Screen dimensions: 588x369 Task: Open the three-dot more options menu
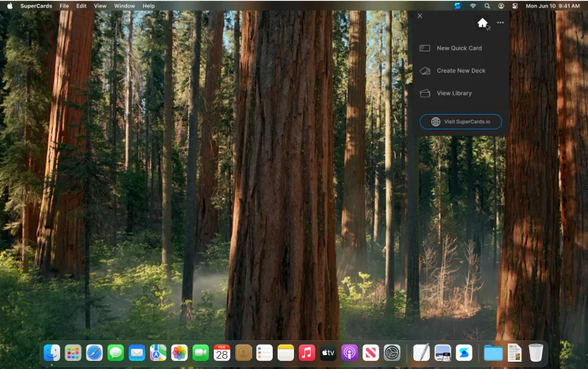coord(501,23)
